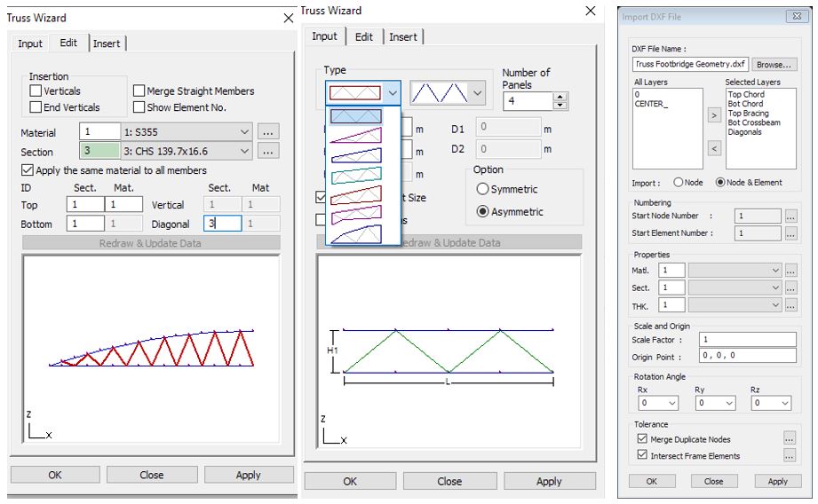This screenshot has width=818, height=504.
Task: Click Redraw & Update Data in left wizard
Action: 151,243
